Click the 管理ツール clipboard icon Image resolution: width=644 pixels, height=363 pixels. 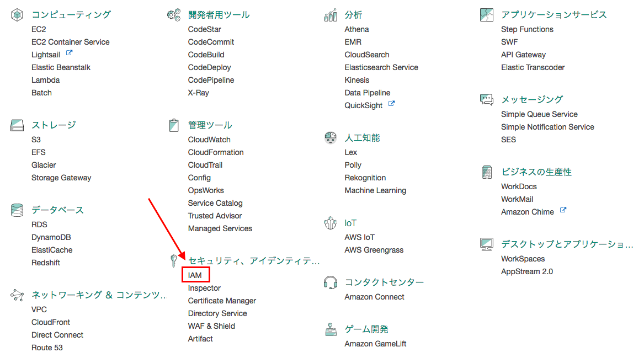tap(174, 125)
